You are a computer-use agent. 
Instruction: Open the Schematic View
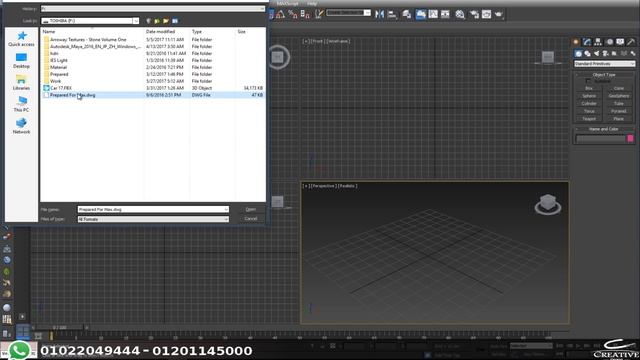point(445,15)
